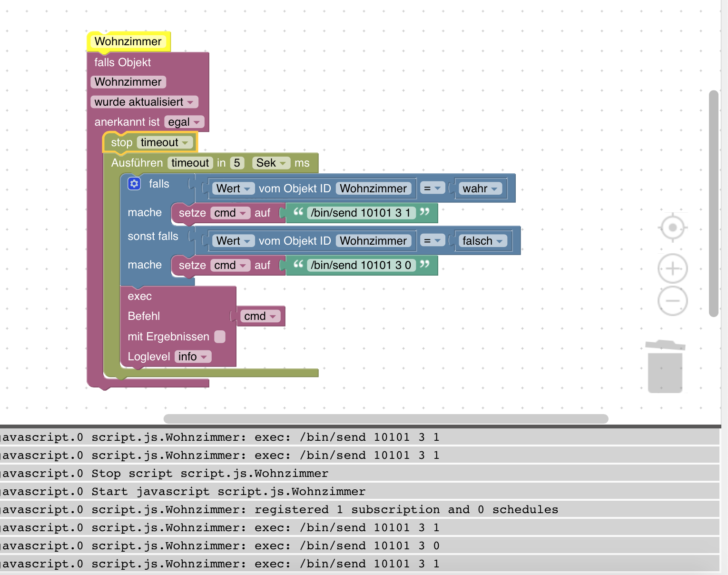Select Wohnzimmer object ID in falls Objekt block
The height and width of the screenshot is (575, 728).
coord(128,82)
